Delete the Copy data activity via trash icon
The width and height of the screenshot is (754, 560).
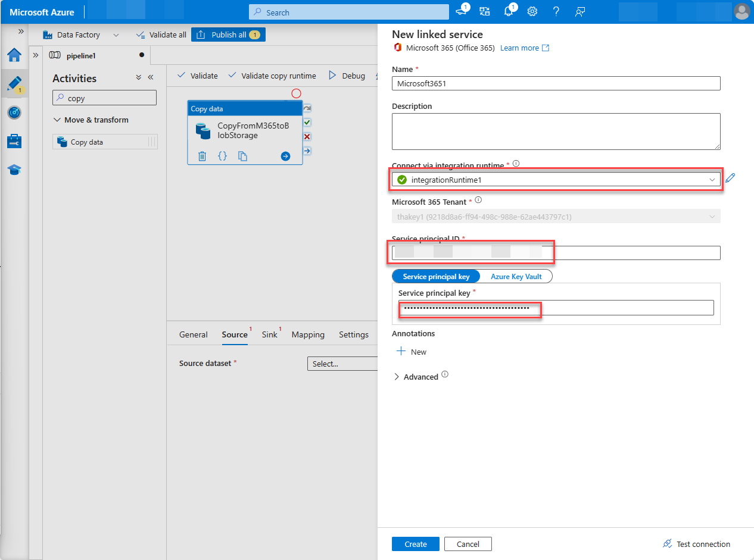coord(202,156)
